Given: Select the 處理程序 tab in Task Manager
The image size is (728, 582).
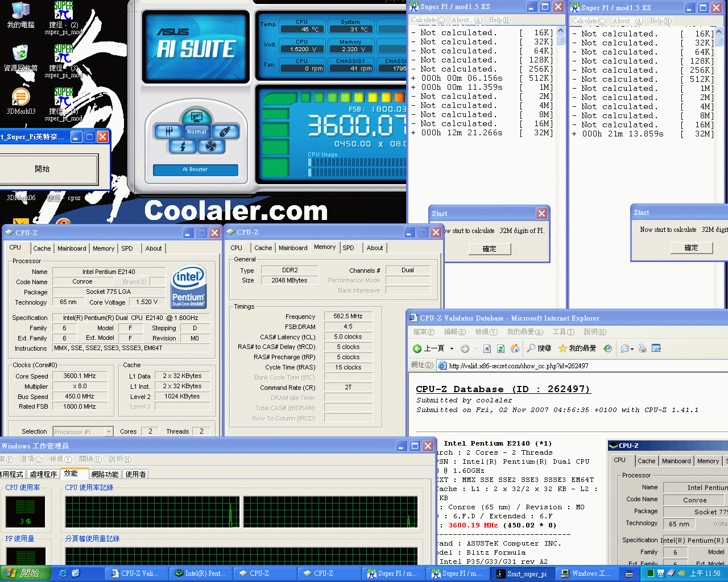Looking at the screenshot, I should tap(43, 474).
